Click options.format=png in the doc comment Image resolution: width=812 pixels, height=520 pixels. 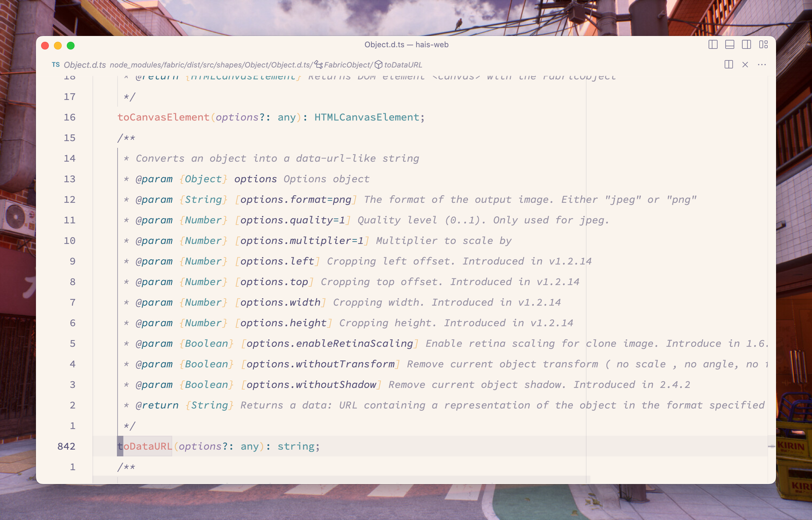(x=296, y=200)
